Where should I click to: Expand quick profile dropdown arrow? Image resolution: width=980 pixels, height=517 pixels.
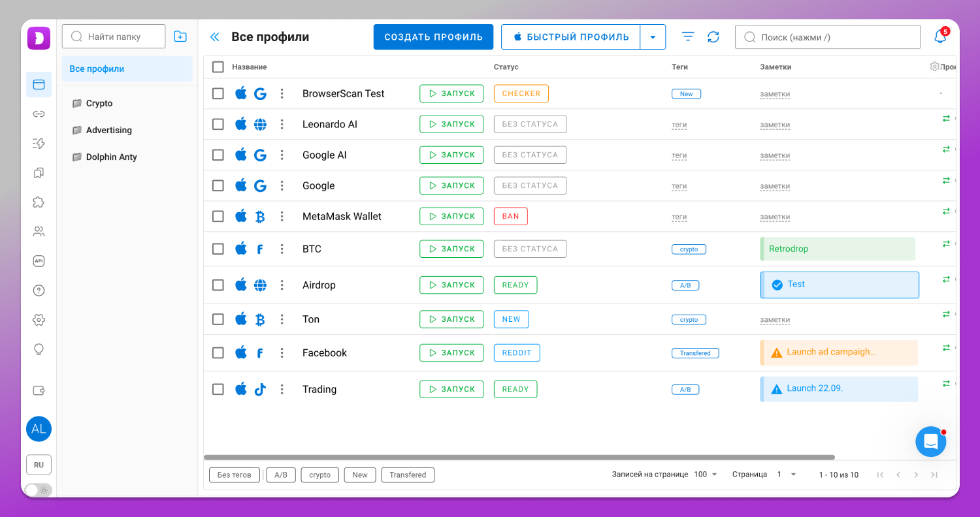[653, 37]
